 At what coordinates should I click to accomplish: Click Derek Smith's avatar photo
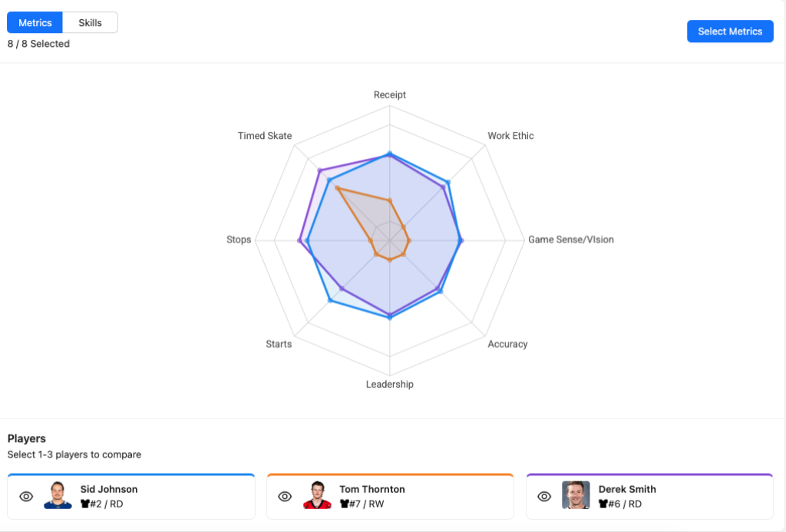(x=576, y=496)
